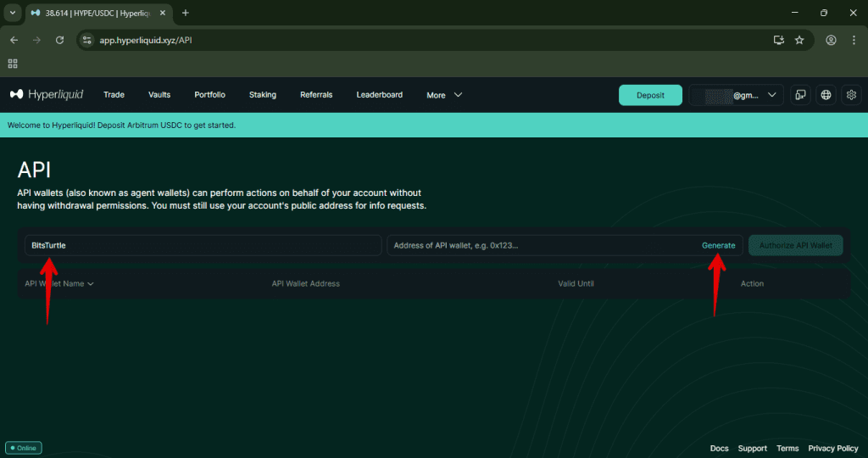This screenshot has height=458, width=868.
Task: Click the multi-window icon beside account
Action: [799, 95]
